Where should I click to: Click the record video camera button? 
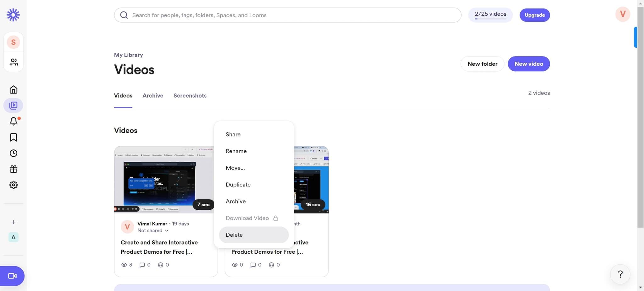[12, 276]
